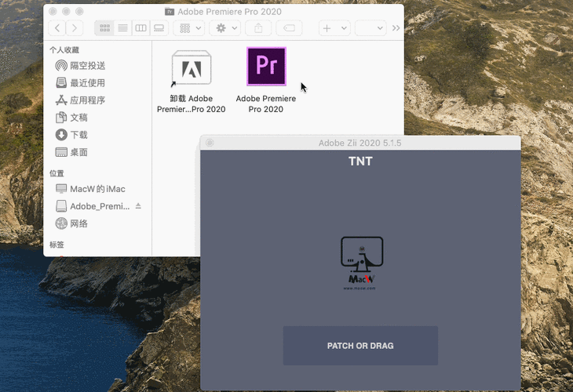This screenshot has height=392, width=573.
Task: Open Network (网络) in sidebar
Action: click(71, 223)
